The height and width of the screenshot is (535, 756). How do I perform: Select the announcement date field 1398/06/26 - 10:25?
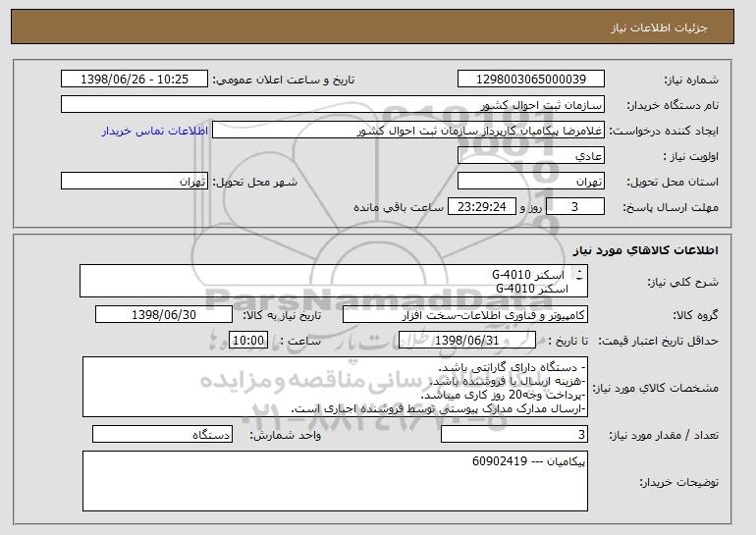(135, 80)
